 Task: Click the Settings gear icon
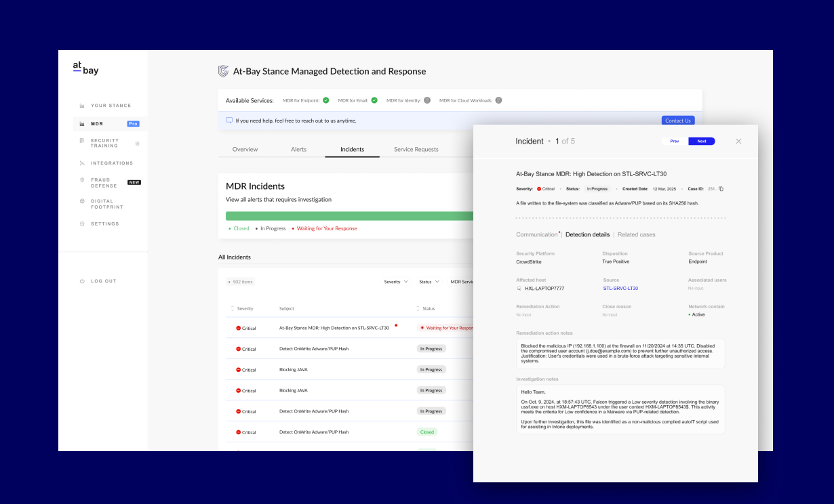82,224
